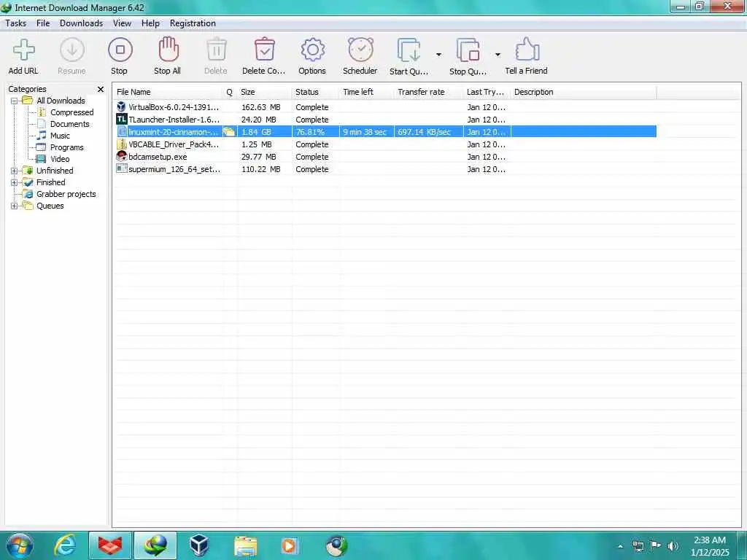Select the Video category
The width and height of the screenshot is (747, 560).
click(60, 159)
